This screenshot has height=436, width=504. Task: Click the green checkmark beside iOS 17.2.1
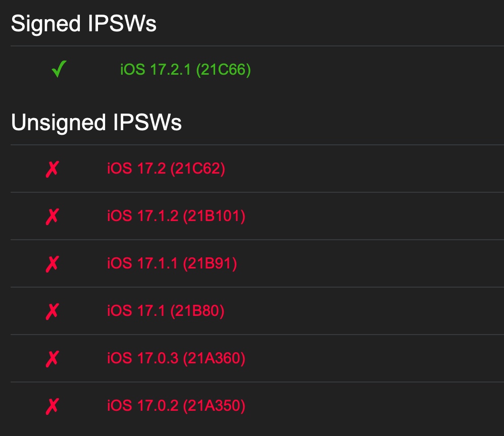pyautogui.click(x=59, y=70)
